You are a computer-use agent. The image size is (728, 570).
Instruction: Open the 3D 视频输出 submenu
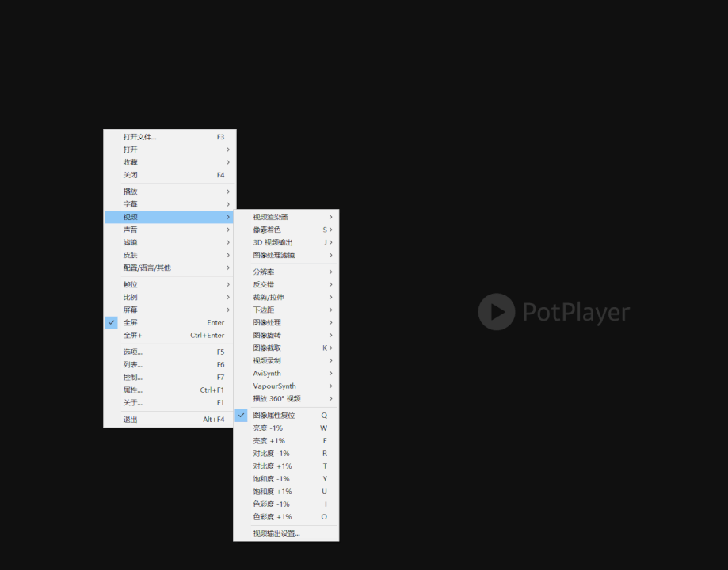click(x=286, y=242)
